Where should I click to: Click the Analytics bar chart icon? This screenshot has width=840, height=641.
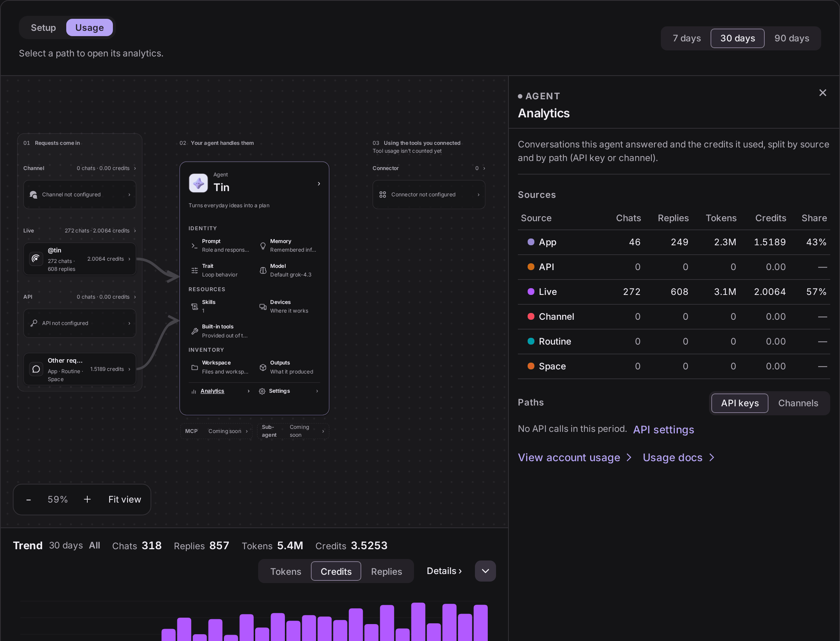[193, 392]
